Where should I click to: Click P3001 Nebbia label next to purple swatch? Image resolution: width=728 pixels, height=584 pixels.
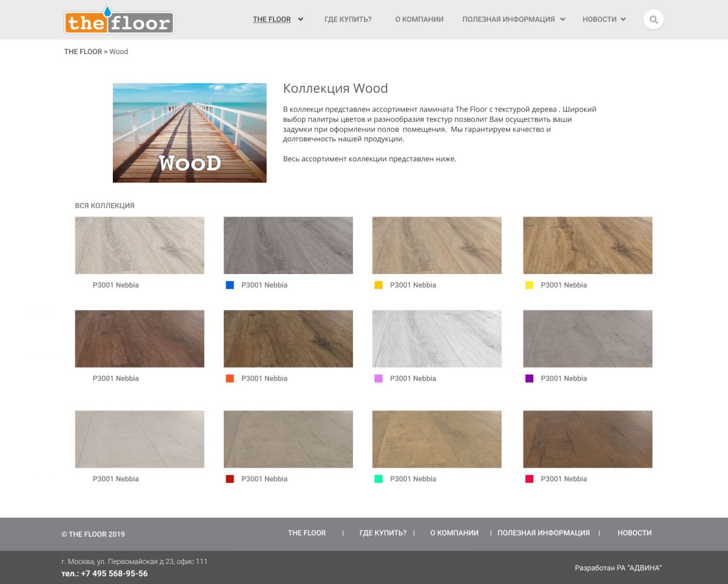[564, 378]
